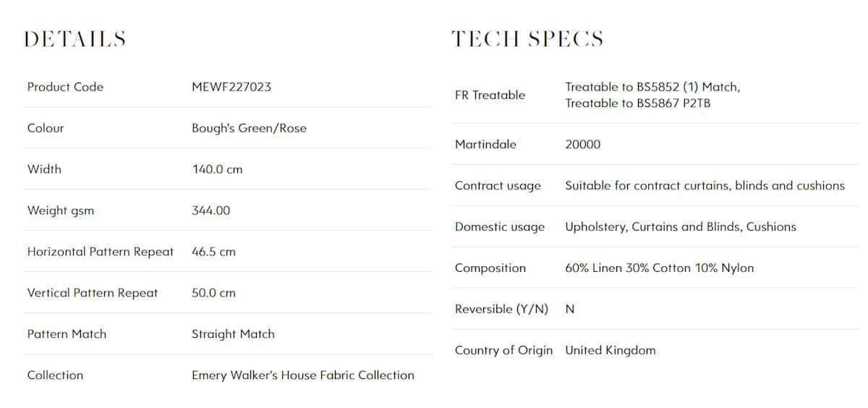
Task: Click the Treatable to BS5852 (1) Match text
Action: (x=652, y=87)
